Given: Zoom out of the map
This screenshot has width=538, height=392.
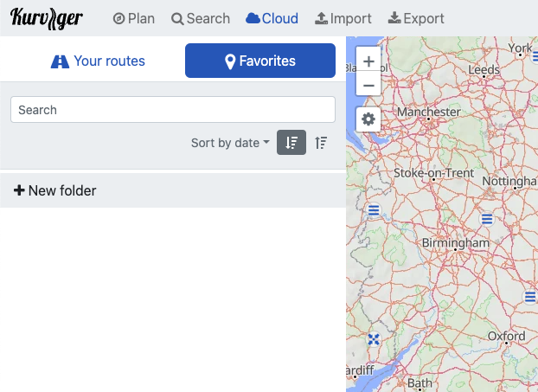Looking at the screenshot, I should point(369,85).
